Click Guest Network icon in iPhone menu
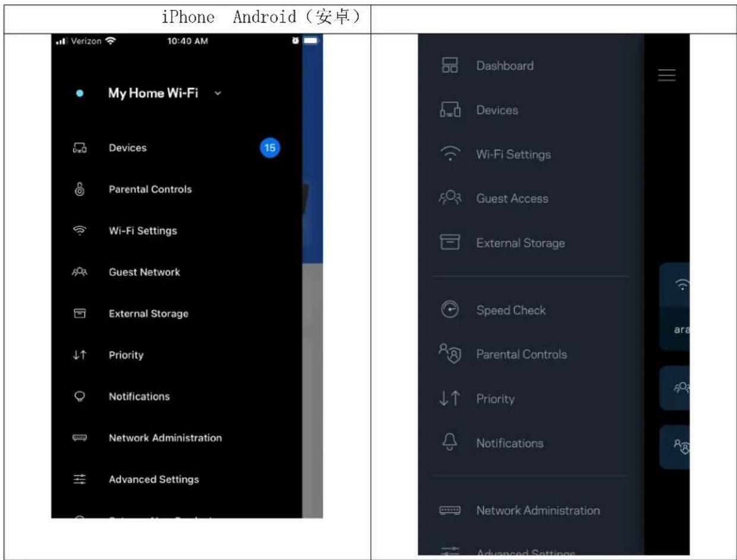The image size is (737, 560). 80,272
